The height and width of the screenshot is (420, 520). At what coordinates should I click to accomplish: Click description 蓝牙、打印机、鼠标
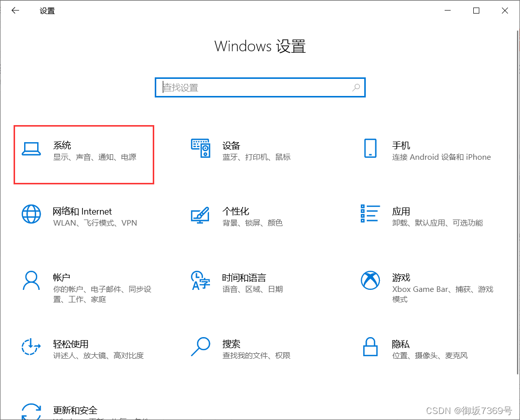click(x=256, y=157)
